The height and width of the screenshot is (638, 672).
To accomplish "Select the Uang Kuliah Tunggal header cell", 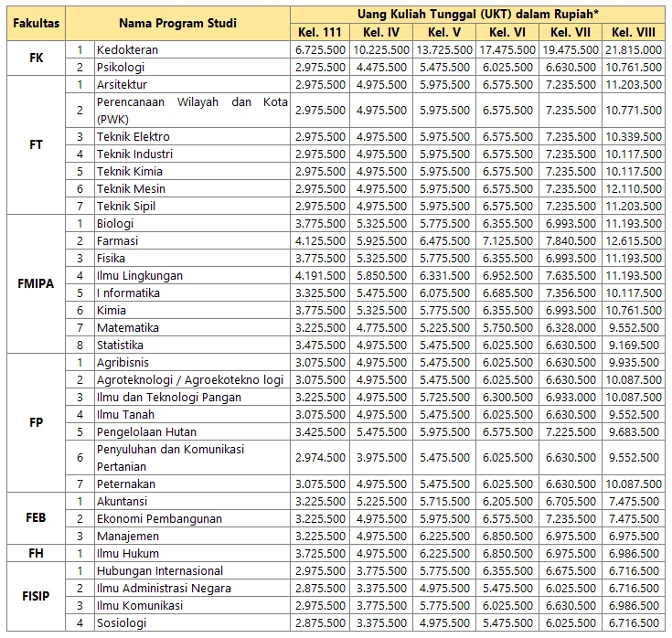I will tap(476, 15).
